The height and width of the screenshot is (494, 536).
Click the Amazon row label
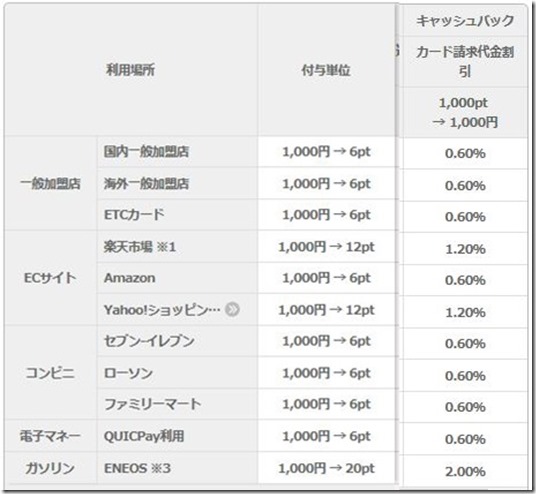tap(129, 278)
